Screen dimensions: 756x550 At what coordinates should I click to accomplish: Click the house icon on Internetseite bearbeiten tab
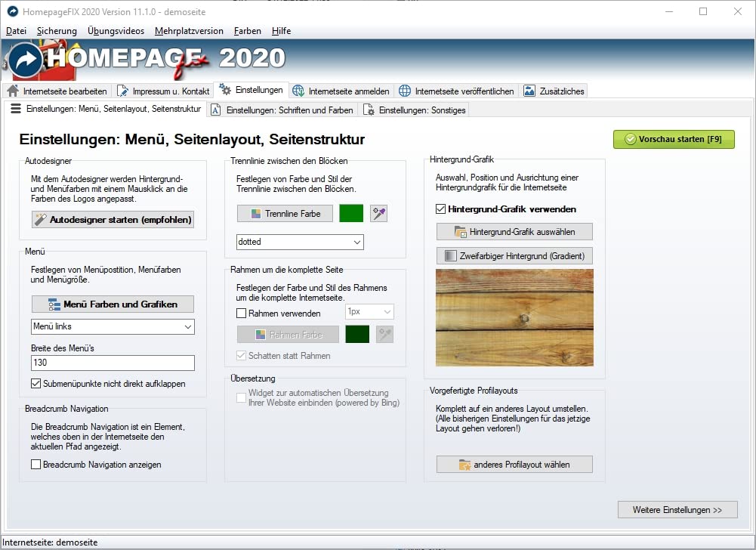[x=13, y=91]
